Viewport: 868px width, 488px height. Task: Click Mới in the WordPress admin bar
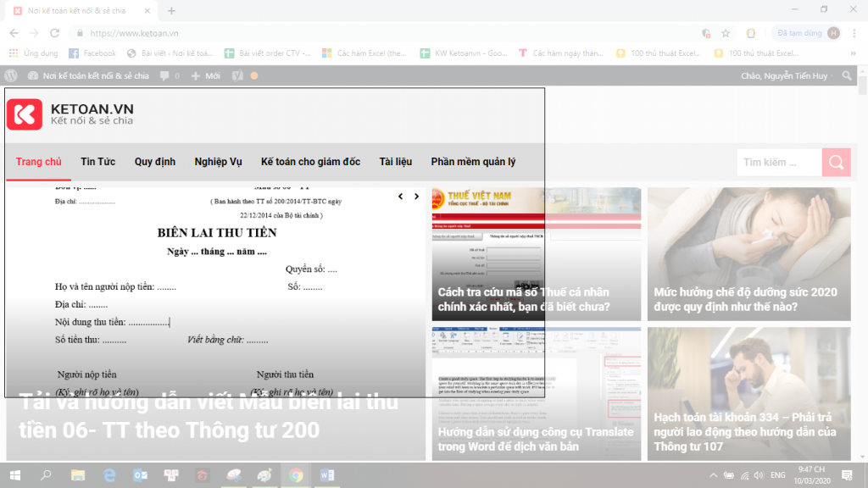point(205,75)
